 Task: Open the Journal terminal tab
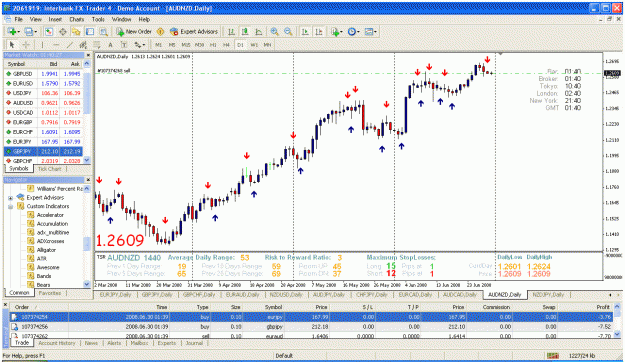pos(194,343)
